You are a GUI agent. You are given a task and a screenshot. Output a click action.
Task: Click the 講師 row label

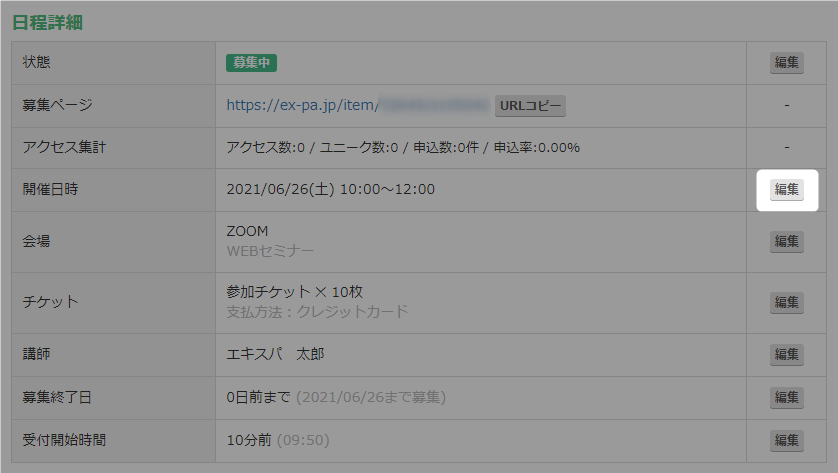36,354
